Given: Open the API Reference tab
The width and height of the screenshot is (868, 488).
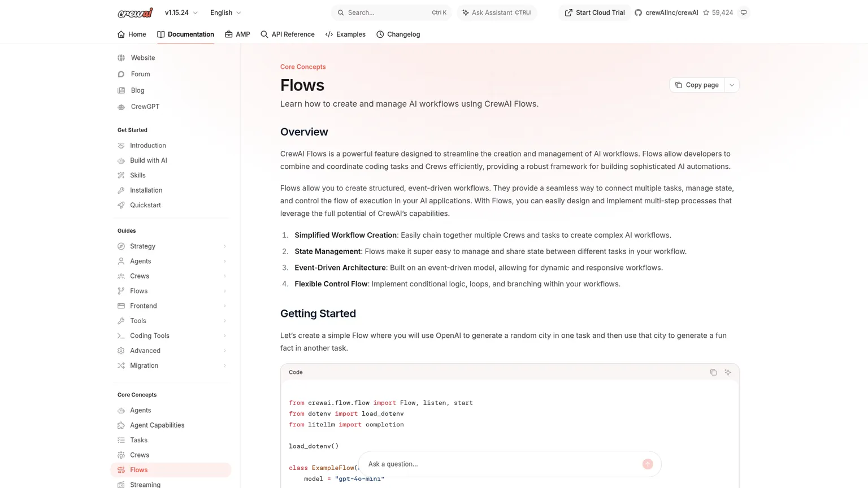Looking at the screenshot, I should [x=288, y=34].
